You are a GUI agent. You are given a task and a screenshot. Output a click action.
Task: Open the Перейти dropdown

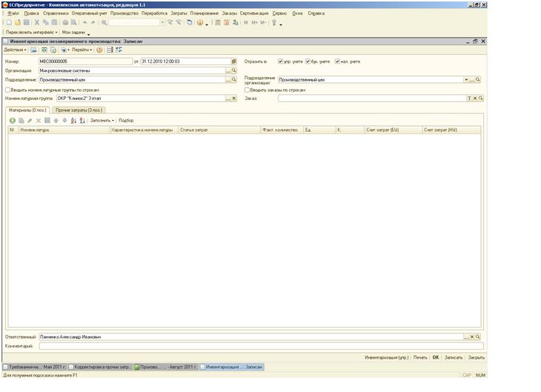82,50
